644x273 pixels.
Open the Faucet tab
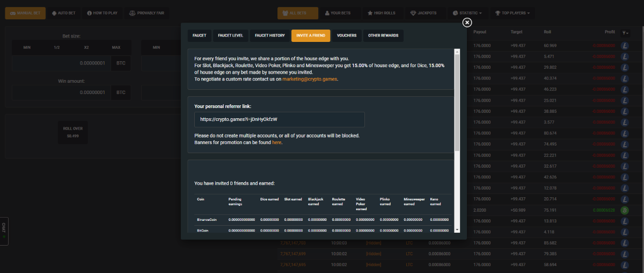pos(199,35)
